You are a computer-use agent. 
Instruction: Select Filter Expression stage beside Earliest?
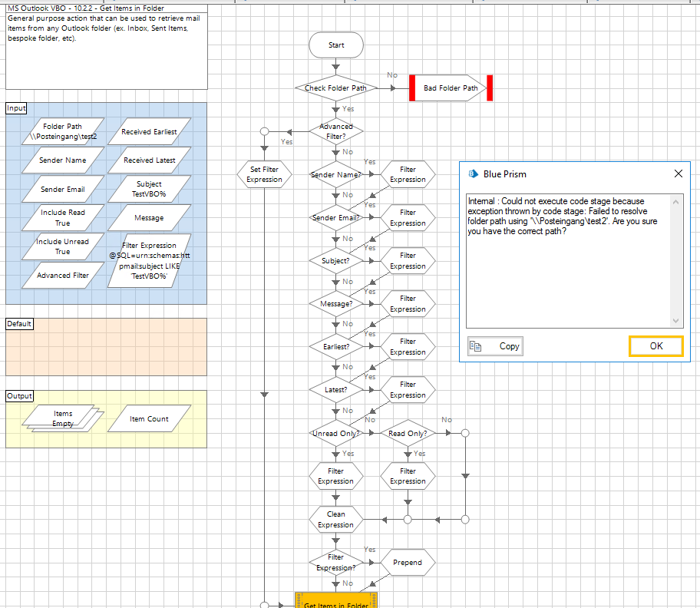coord(408,346)
